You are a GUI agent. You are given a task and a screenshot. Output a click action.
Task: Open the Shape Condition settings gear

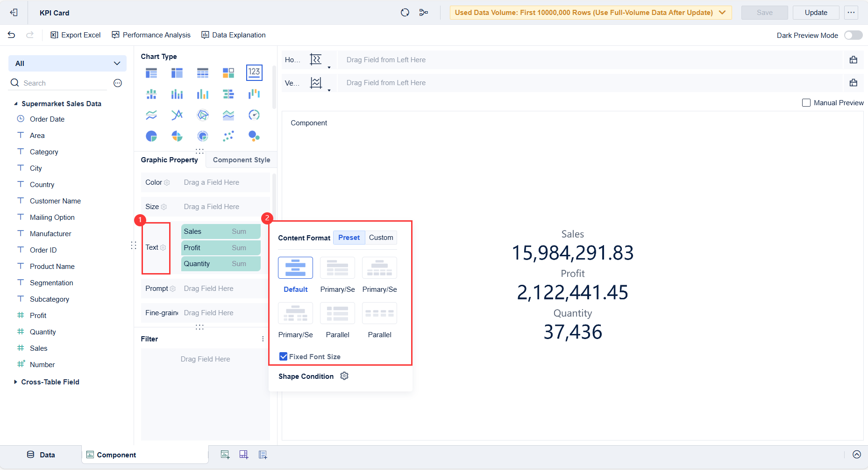(344, 376)
